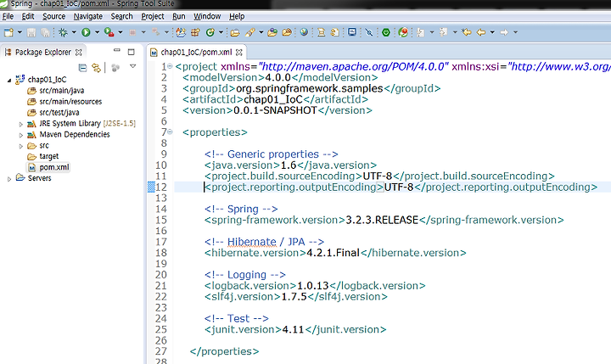The width and height of the screenshot is (611, 364).
Task: Click the 0.0.1-SNAPSHOT version text
Action: coord(275,110)
